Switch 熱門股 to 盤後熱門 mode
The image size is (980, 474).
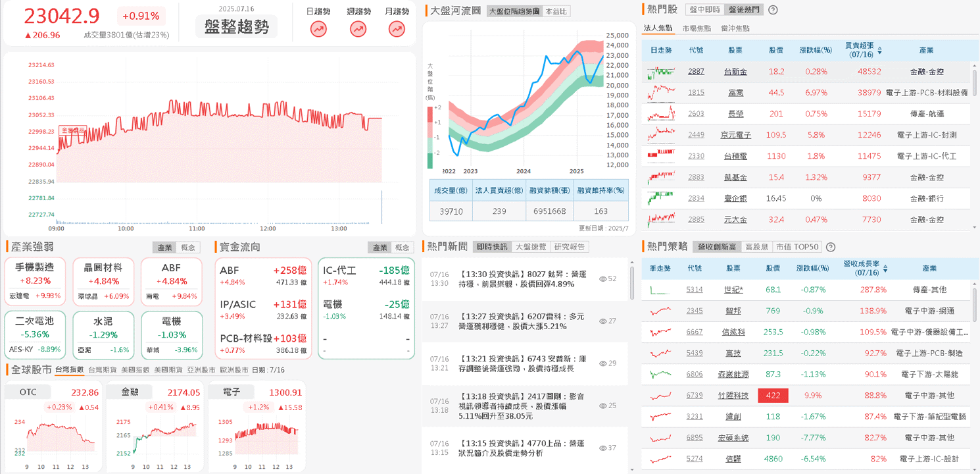click(x=743, y=10)
